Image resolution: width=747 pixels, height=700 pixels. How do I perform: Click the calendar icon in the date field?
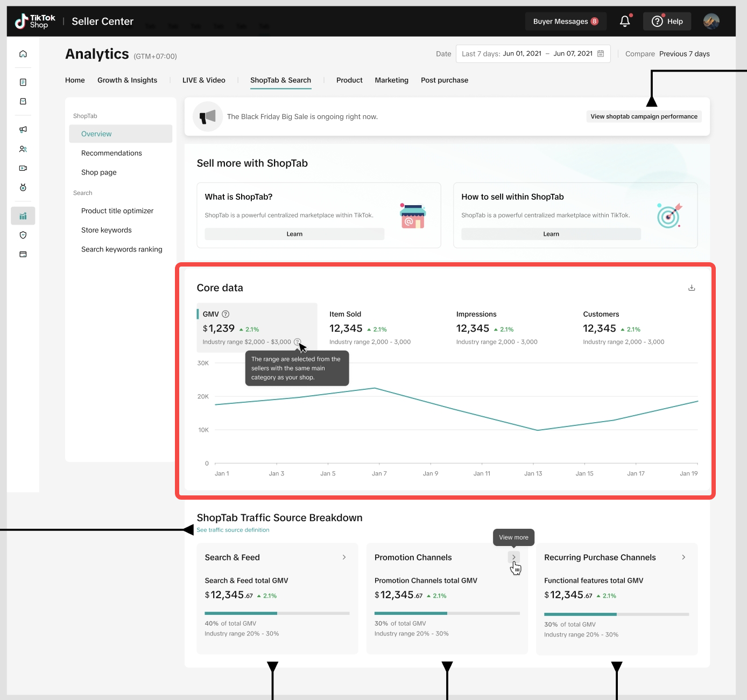601,54
